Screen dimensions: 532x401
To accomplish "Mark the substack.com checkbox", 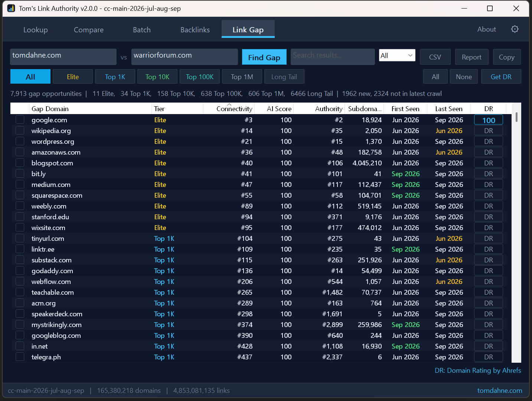I will point(20,260).
